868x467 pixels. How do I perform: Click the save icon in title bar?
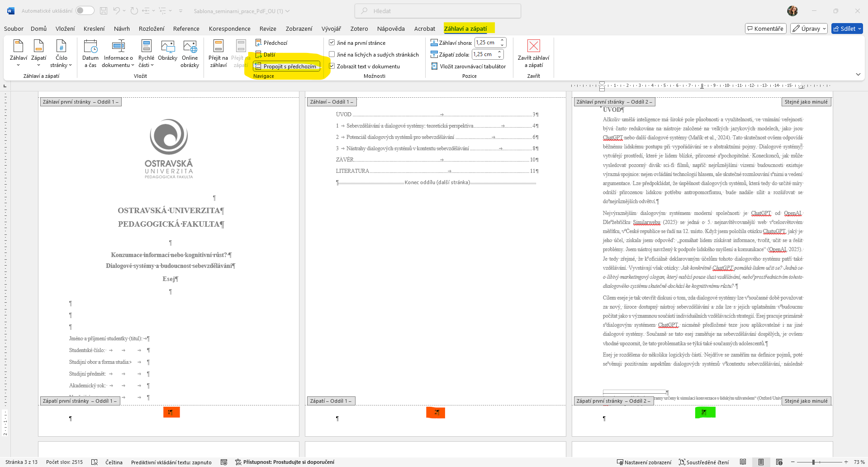[x=104, y=11]
